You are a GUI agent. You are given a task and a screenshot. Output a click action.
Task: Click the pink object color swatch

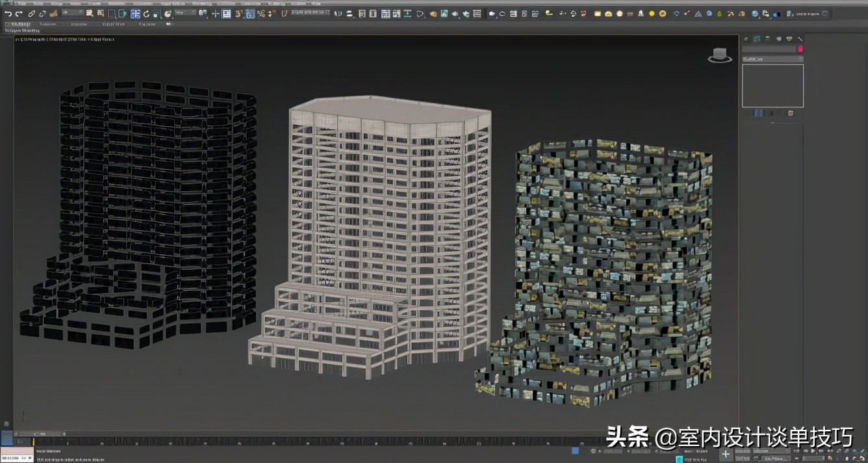pyautogui.click(x=800, y=49)
